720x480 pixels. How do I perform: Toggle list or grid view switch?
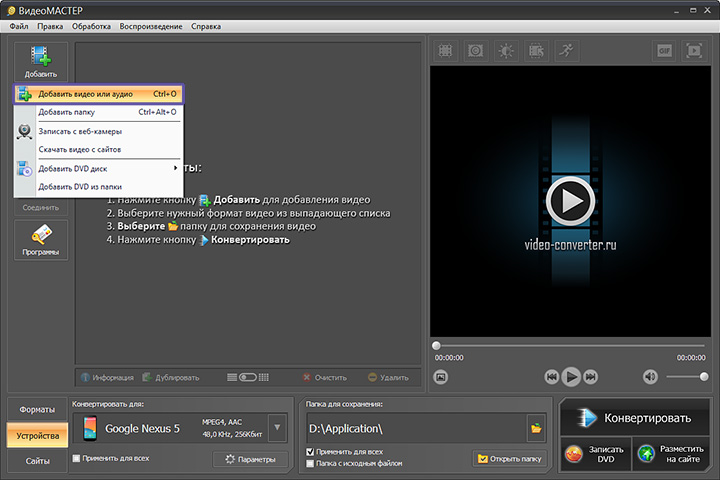tap(248, 378)
